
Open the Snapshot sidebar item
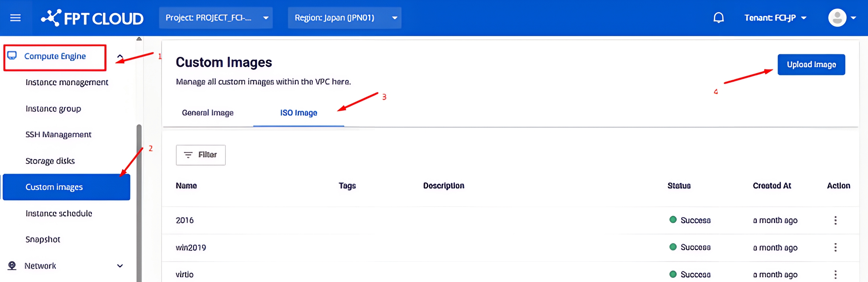pos(43,239)
